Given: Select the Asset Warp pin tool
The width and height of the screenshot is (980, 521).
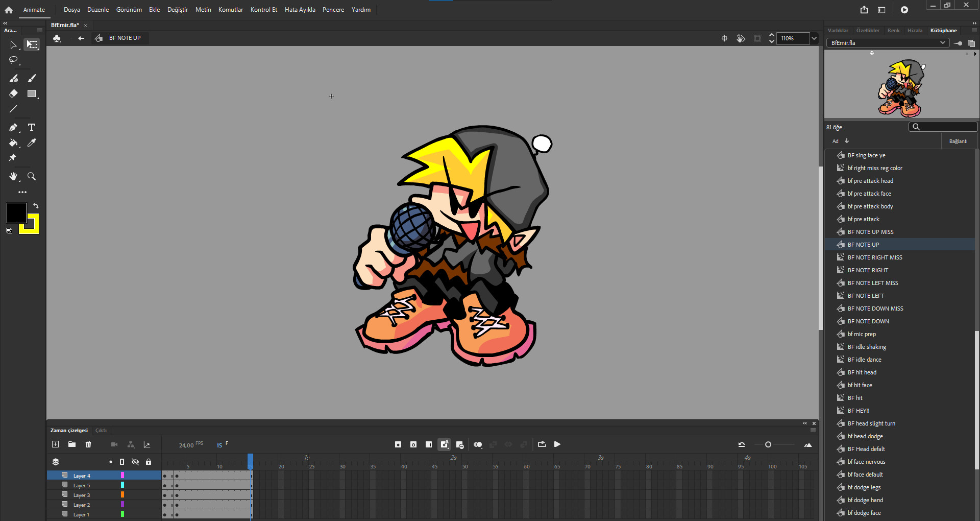Looking at the screenshot, I should [13, 158].
